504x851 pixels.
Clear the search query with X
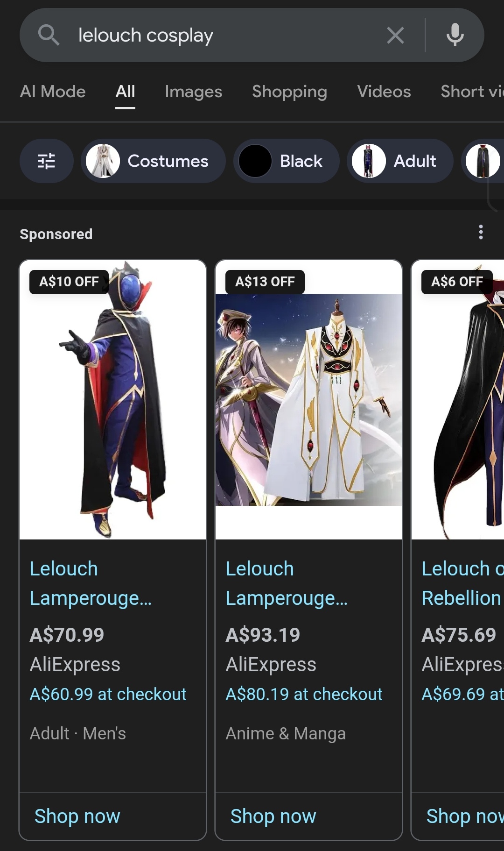tap(395, 35)
